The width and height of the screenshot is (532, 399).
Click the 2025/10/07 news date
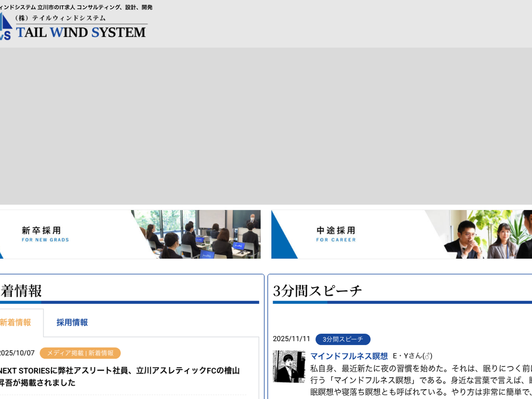pos(17,353)
